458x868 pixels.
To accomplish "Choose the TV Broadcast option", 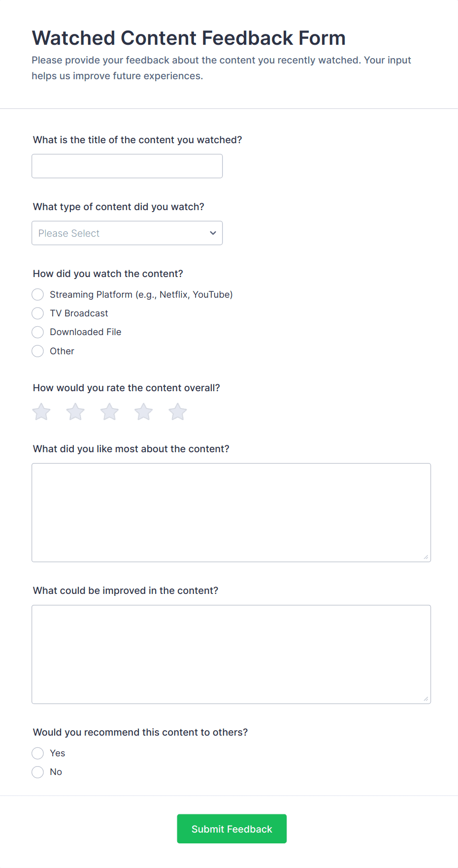I will [38, 313].
